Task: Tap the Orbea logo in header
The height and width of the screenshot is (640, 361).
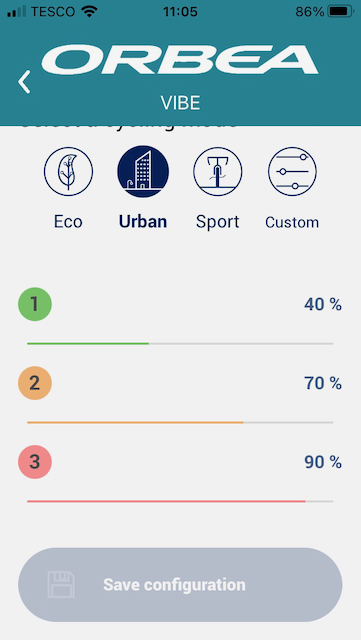Action: pos(180,60)
